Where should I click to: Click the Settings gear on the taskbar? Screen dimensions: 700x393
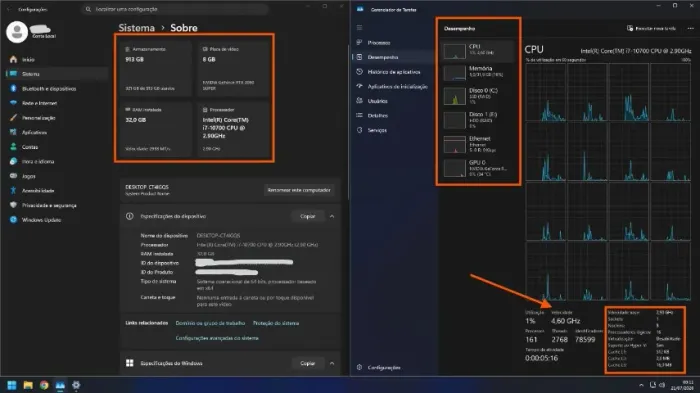(76, 385)
